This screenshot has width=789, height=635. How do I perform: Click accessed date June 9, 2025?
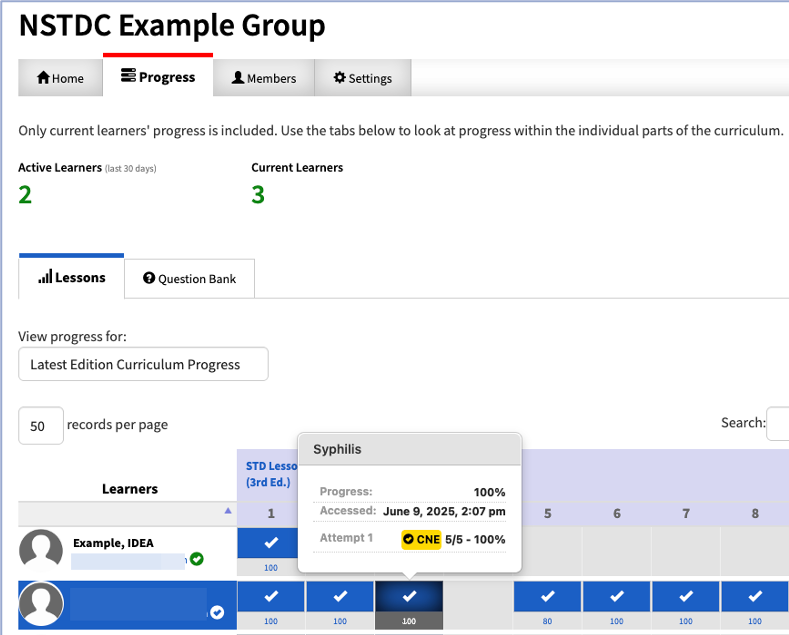pyautogui.click(x=444, y=512)
